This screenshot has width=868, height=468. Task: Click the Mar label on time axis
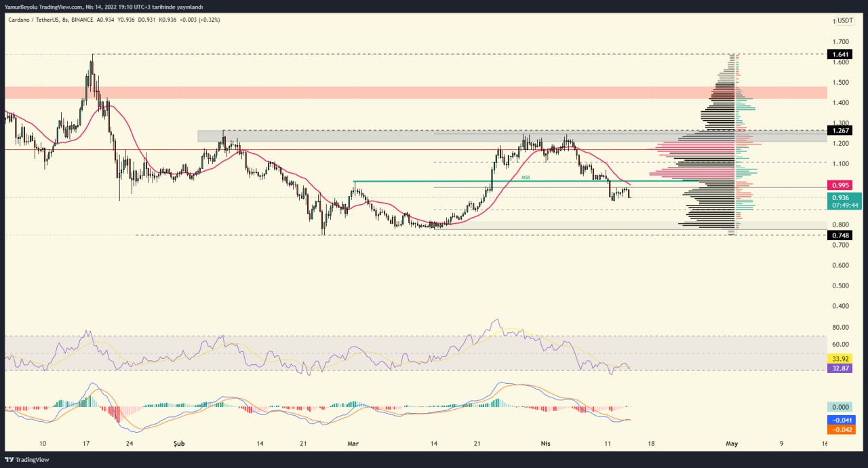pyautogui.click(x=353, y=444)
